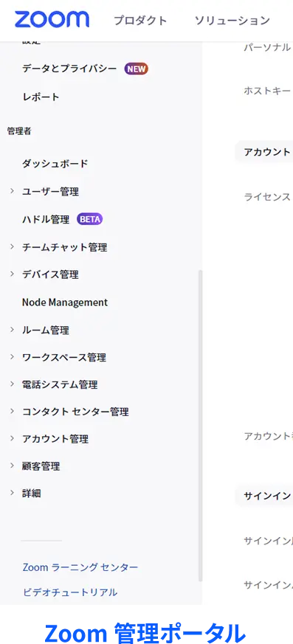Screen dimensions: 293x644
Task: Open Zoom ラーニング センター link
Action: pyautogui.click(x=80, y=567)
